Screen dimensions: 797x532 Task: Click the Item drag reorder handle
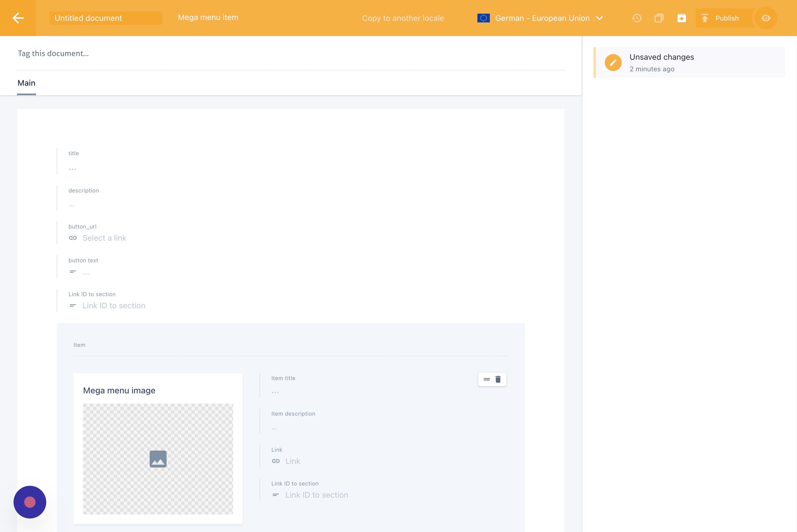(486, 379)
